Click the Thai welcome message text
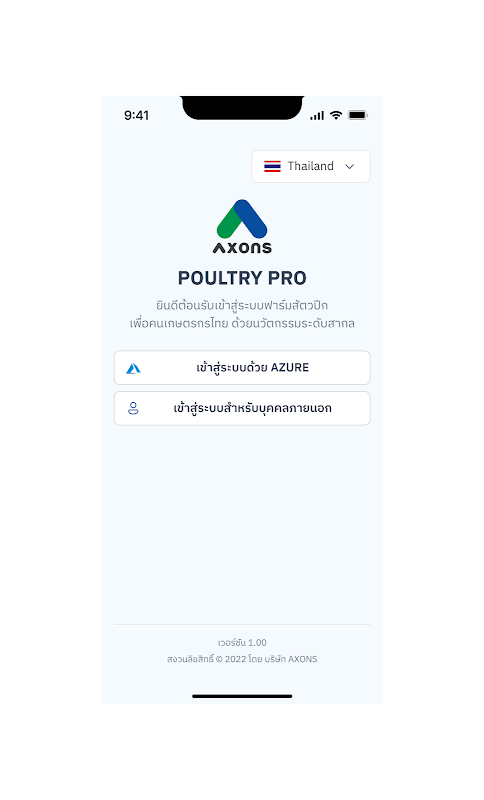484x800 pixels. (242, 314)
